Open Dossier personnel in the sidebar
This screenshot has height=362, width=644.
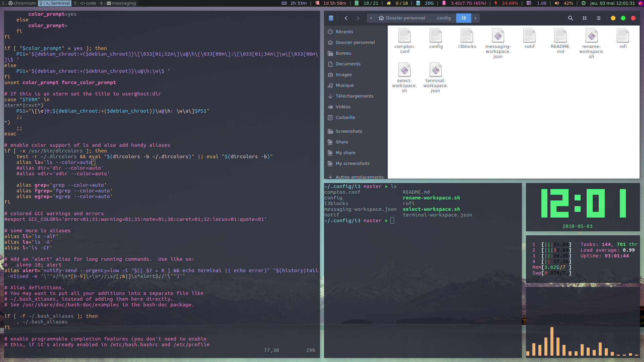[x=356, y=42]
